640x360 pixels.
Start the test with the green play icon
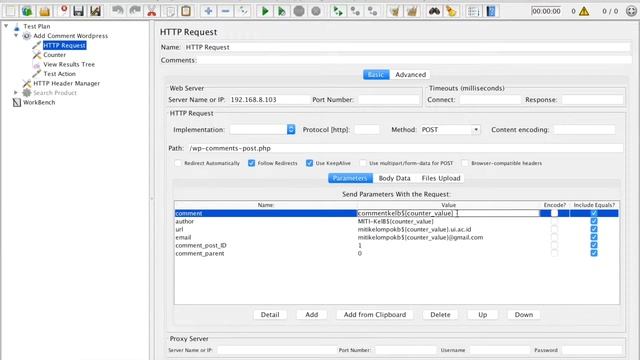pyautogui.click(x=265, y=11)
